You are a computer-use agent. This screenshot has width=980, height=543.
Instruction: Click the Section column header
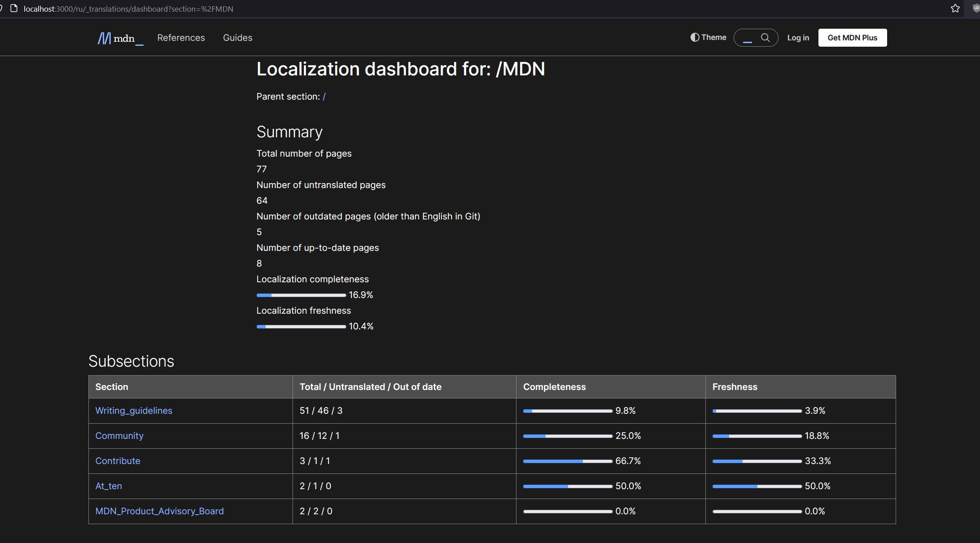coord(191,387)
